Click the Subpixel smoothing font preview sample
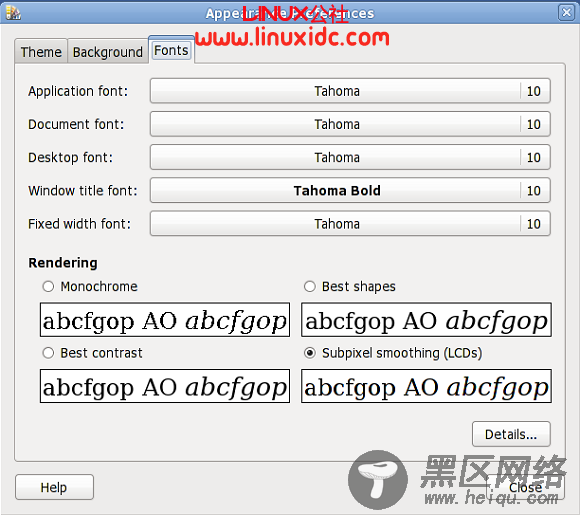 (x=426, y=386)
